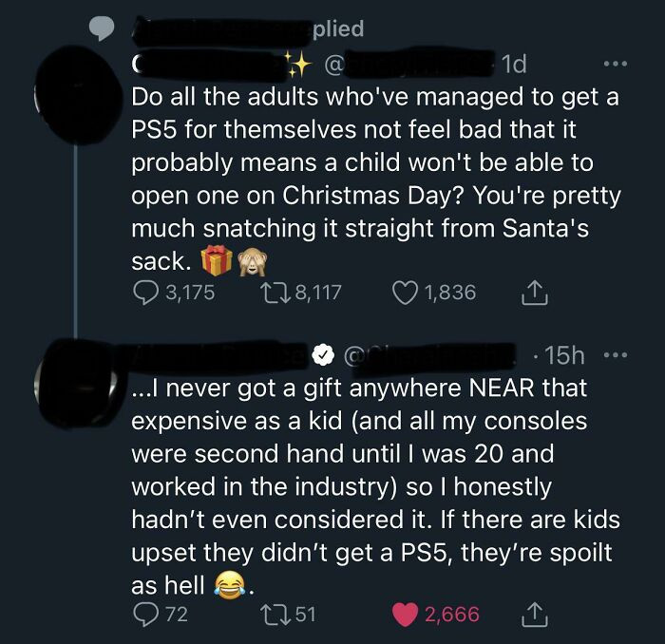The height and width of the screenshot is (644, 665).
Task: Click the 15h timestamp on the reply
Action: [564, 354]
